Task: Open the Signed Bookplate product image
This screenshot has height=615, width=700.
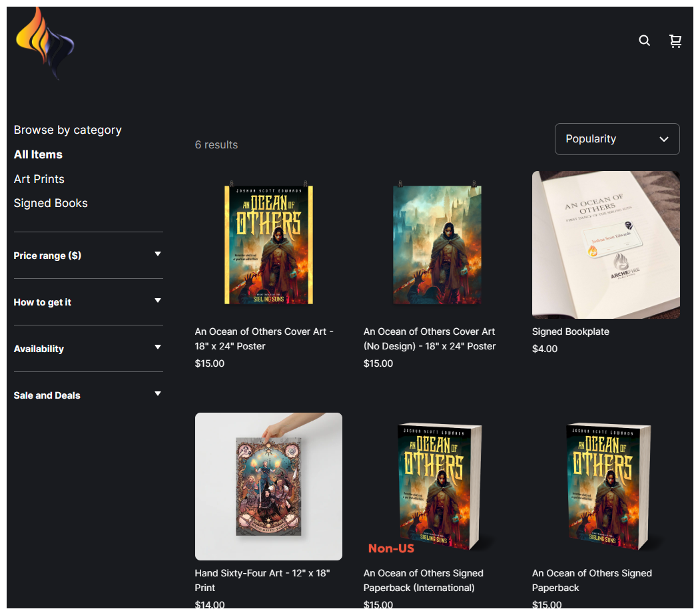Action: click(606, 244)
